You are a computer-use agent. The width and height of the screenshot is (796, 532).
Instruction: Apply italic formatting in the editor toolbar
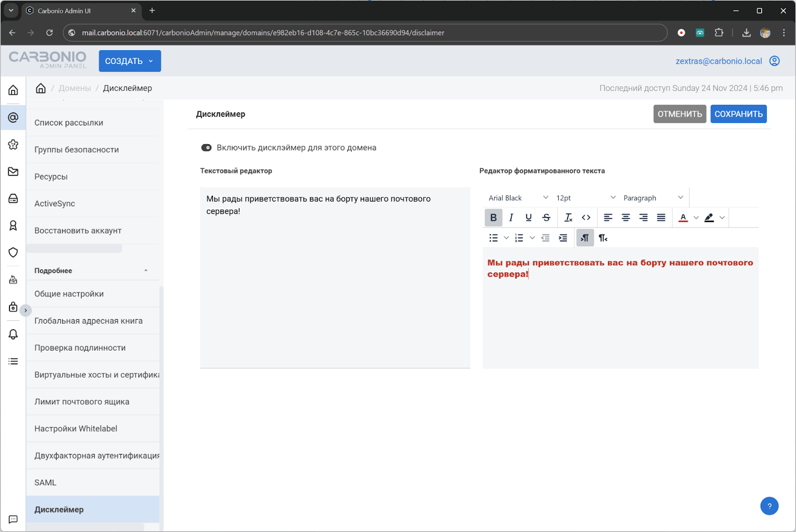(511, 217)
